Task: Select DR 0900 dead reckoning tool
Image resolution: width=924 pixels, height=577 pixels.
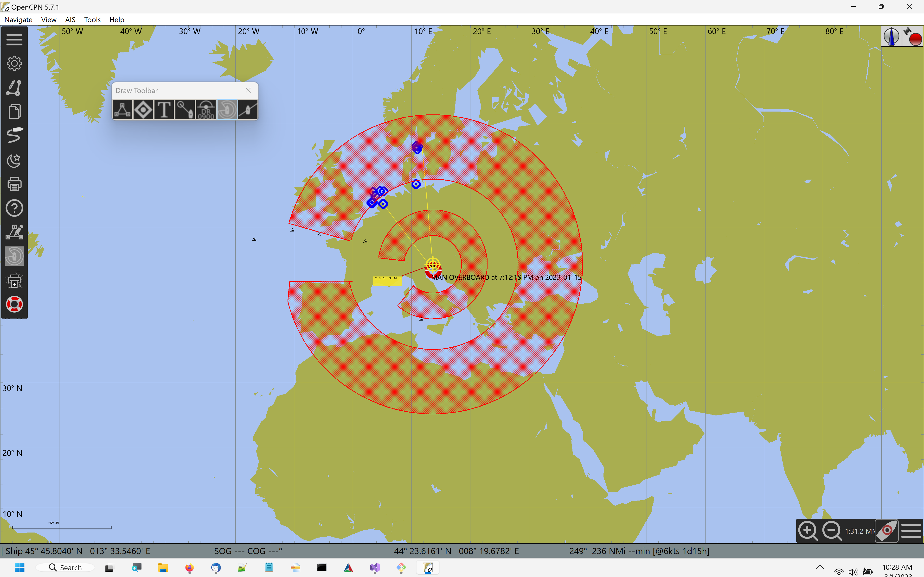Action: 206,110
